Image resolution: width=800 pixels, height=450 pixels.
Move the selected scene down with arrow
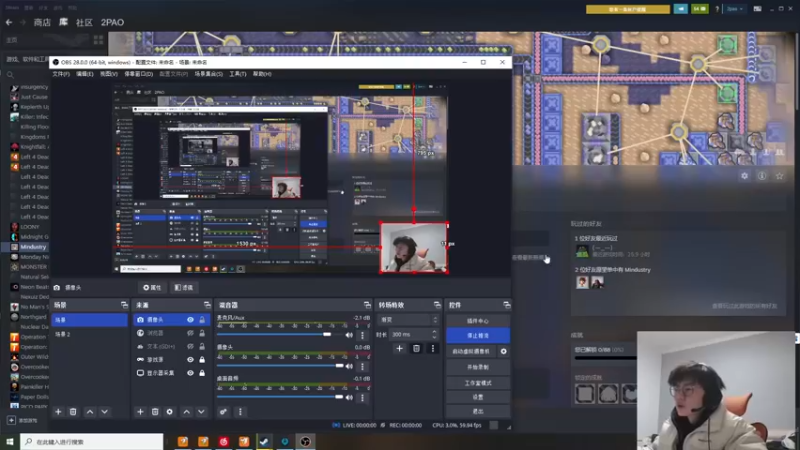click(105, 412)
